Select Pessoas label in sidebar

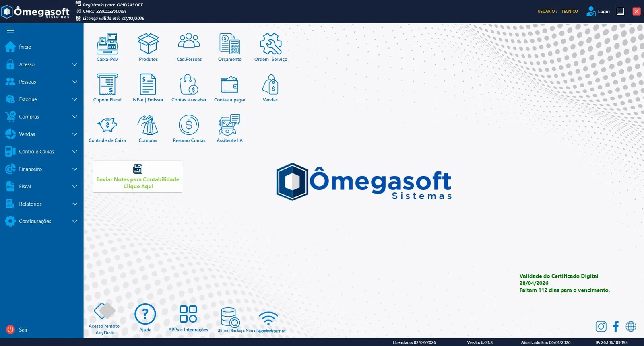tap(27, 82)
